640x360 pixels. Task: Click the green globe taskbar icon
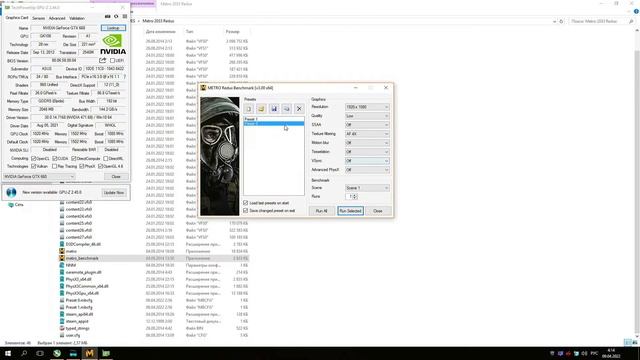pyautogui.click(x=57, y=353)
